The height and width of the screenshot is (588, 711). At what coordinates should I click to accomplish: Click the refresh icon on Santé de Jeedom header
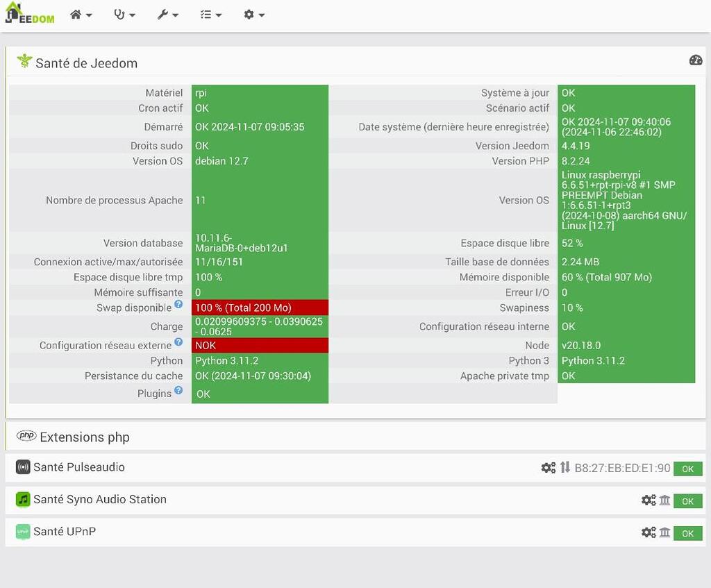[x=695, y=61]
